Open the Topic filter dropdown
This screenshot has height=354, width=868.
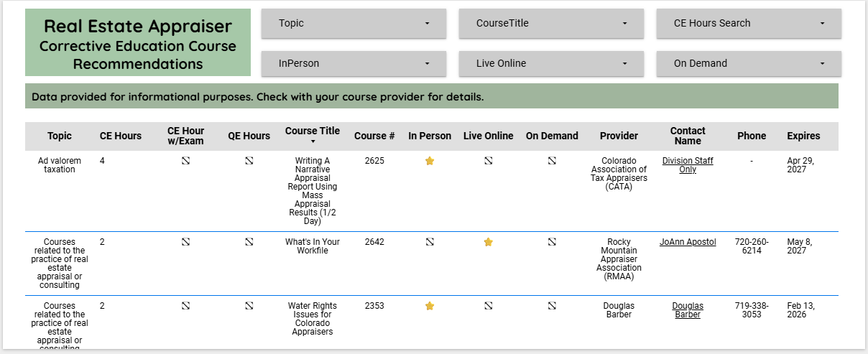pos(354,24)
